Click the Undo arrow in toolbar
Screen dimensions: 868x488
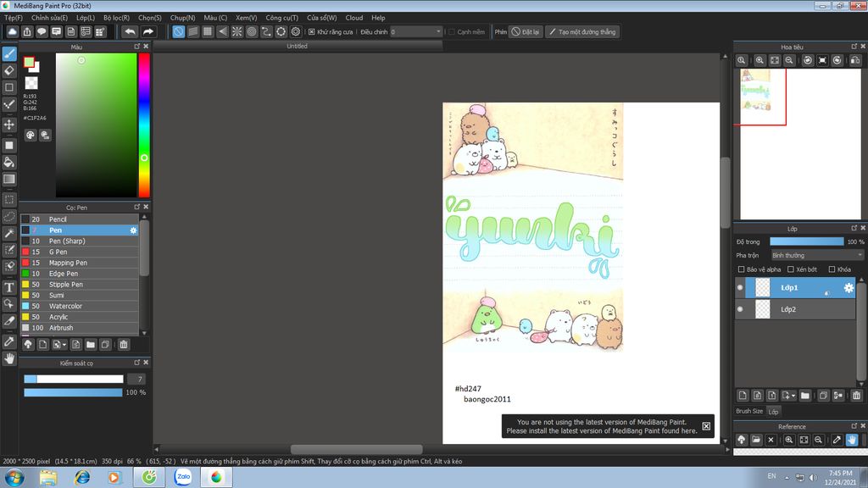(x=130, y=31)
